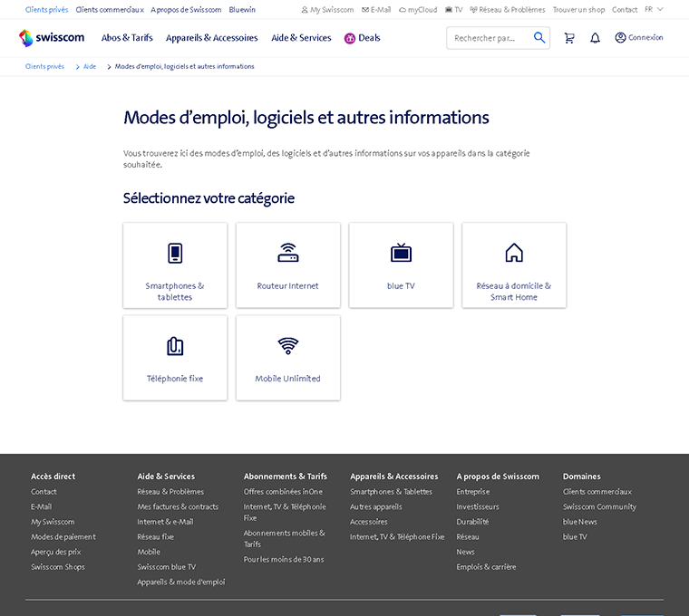This screenshot has width=689, height=616.
Task: Select the Téléphonie fixe phone icon
Action: (175, 346)
